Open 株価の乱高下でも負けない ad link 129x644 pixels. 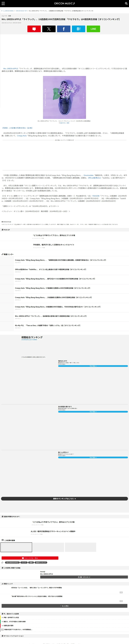18,630
